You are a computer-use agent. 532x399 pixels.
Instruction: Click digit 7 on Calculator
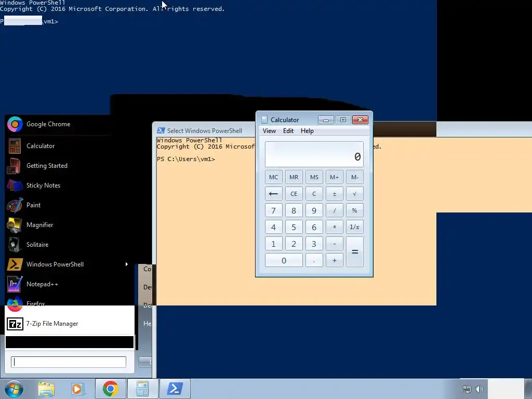tap(273, 210)
